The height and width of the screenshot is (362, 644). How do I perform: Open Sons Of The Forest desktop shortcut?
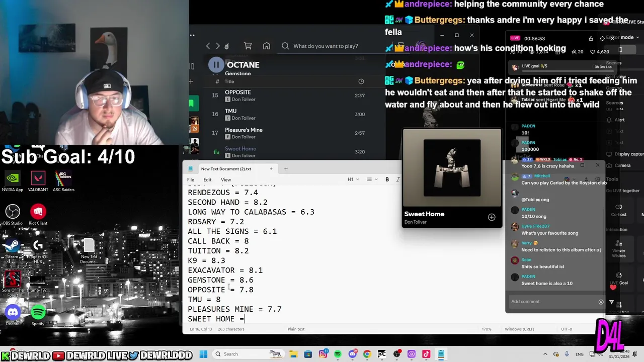(x=13, y=284)
